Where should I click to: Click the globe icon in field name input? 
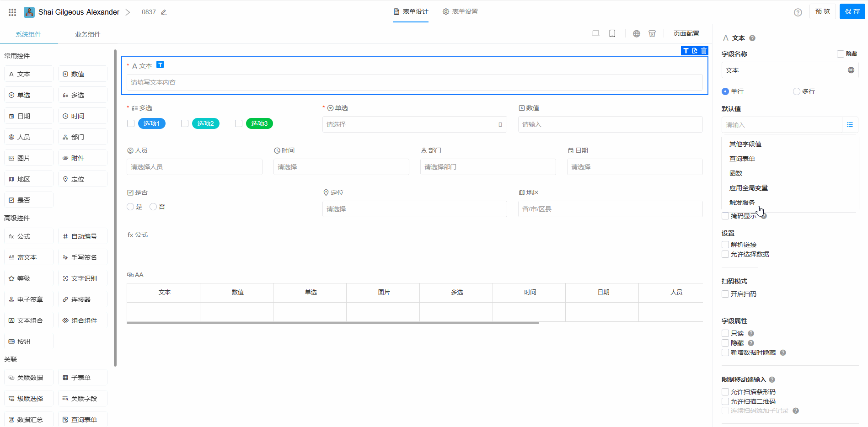pyautogui.click(x=851, y=70)
